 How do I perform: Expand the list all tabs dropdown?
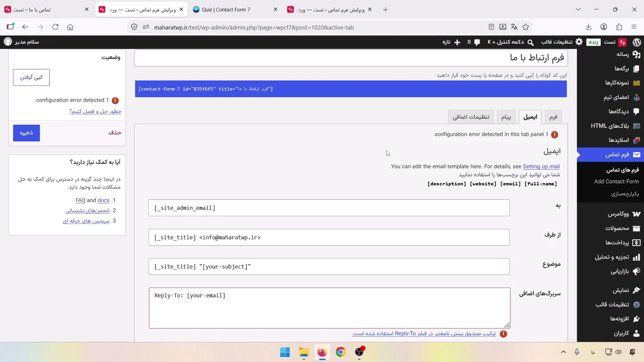(578, 9)
